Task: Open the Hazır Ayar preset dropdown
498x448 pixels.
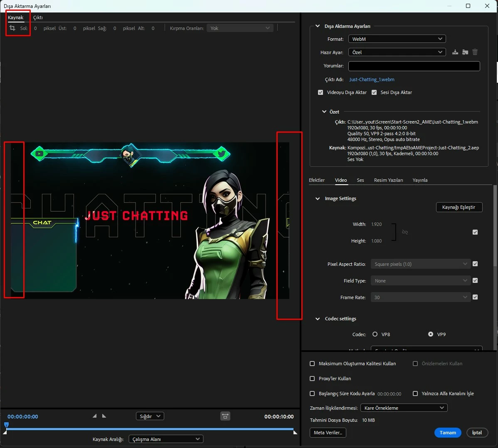Action: [397, 52]
